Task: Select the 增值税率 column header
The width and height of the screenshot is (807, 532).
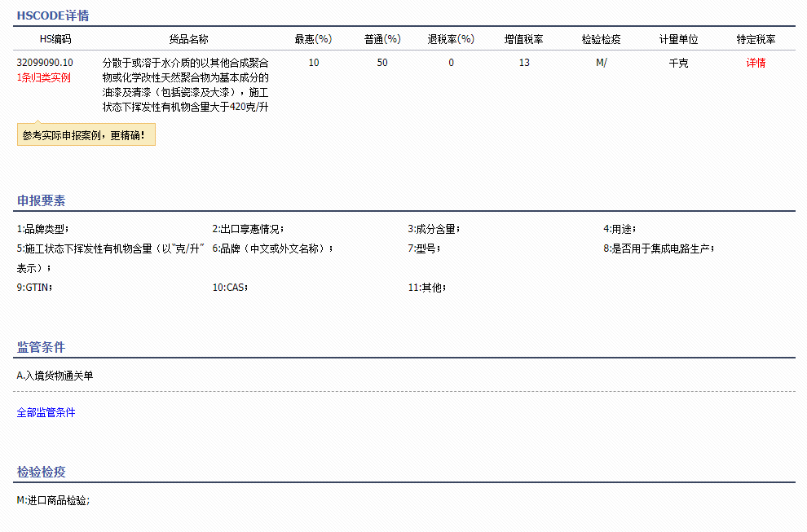Action: pos(524,38)
